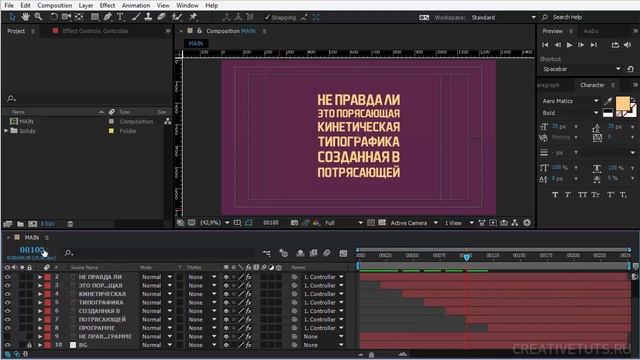Select the Unified Camera tool

point(66,17)
